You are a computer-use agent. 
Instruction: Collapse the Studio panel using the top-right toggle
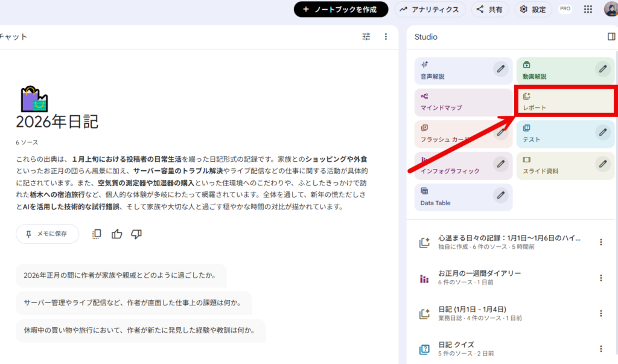(611, 37)
